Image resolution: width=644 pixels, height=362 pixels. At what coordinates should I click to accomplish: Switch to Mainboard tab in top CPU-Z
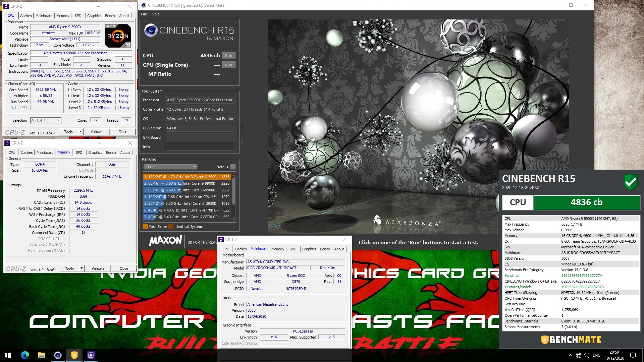point(44,16)
